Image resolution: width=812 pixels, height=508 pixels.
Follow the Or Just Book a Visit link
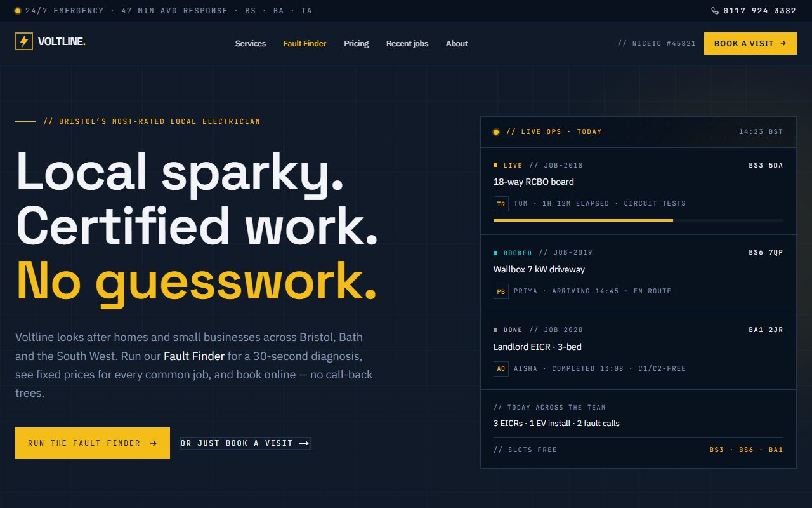(x=246, y=443)
